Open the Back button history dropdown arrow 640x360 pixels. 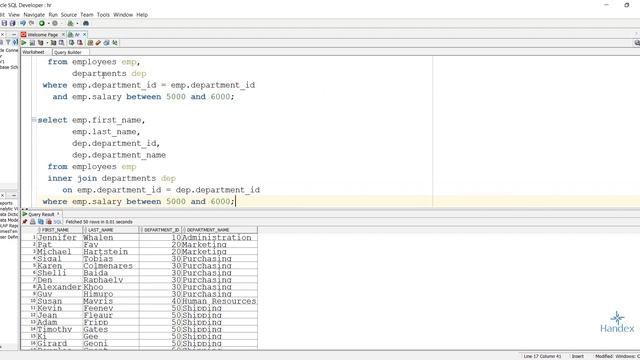(48, 24)
